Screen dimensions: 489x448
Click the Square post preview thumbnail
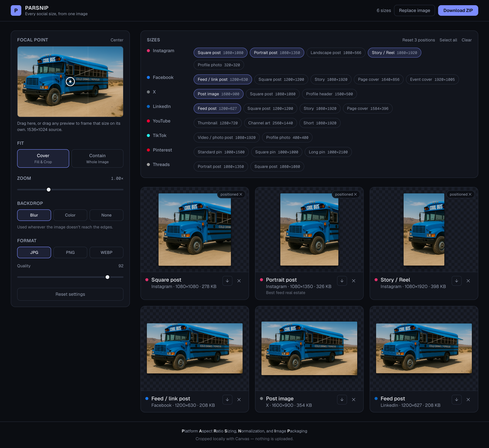tap(195, 230)
